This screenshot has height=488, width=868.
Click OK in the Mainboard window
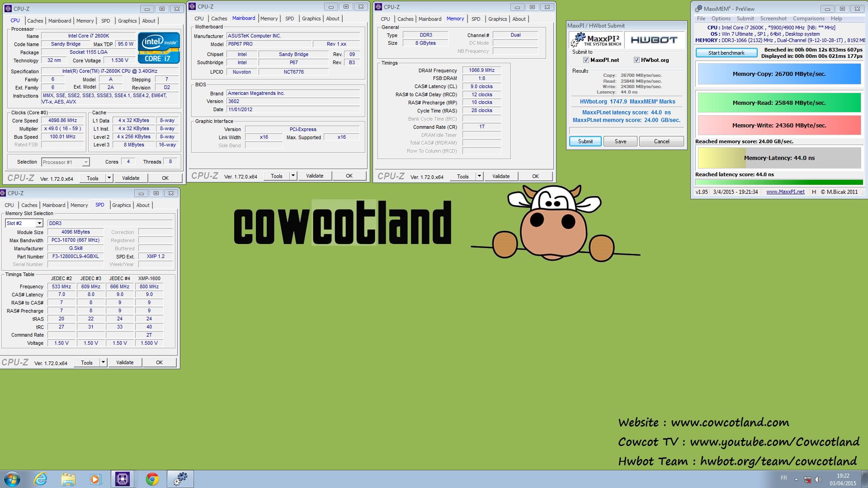point(349,176)
